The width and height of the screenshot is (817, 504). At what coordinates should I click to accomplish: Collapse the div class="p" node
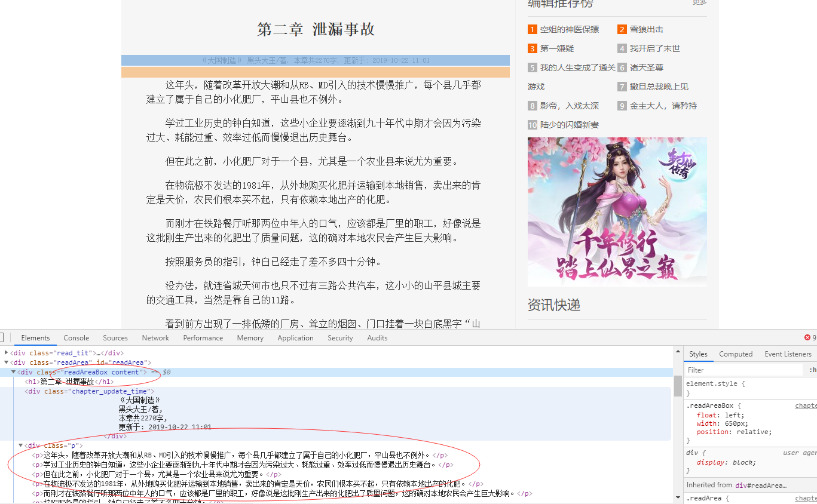point(20,444)
